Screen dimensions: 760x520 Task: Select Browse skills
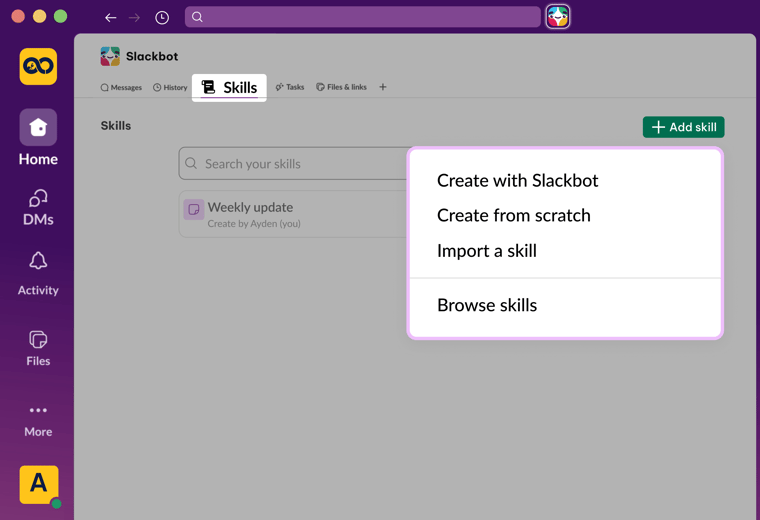click(487, 305)
